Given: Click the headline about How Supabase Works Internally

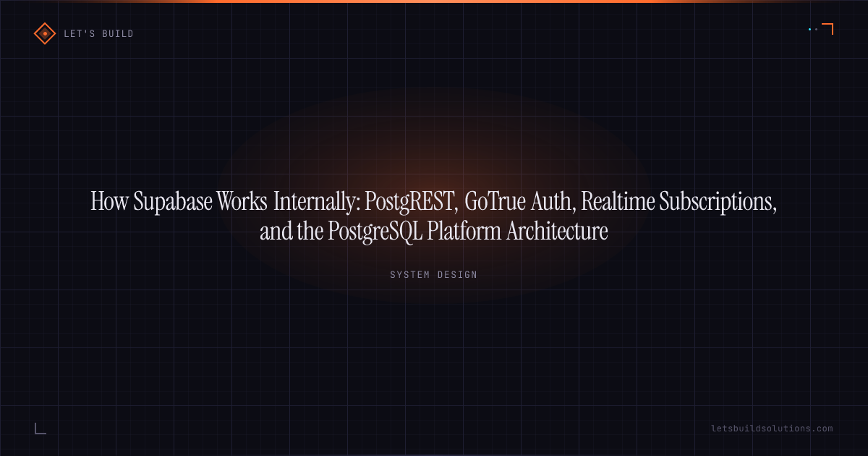Looking at the screenshot, I should point(434,216).
